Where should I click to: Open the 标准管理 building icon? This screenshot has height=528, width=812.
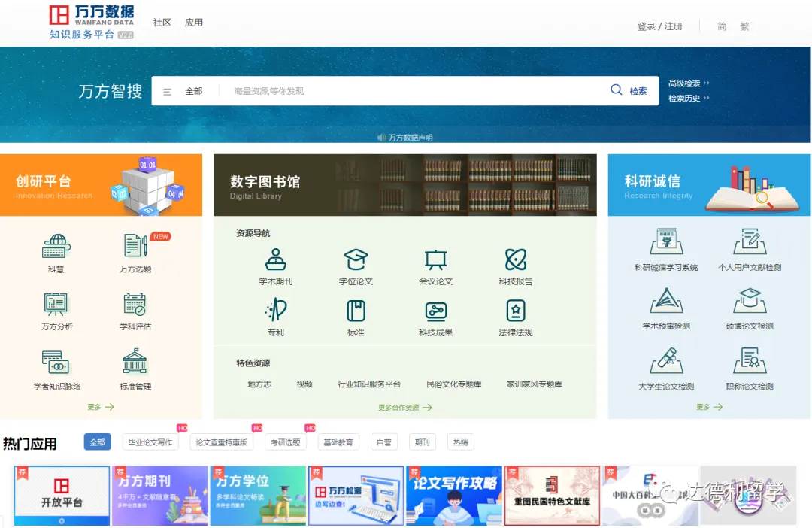coord(135,361)
